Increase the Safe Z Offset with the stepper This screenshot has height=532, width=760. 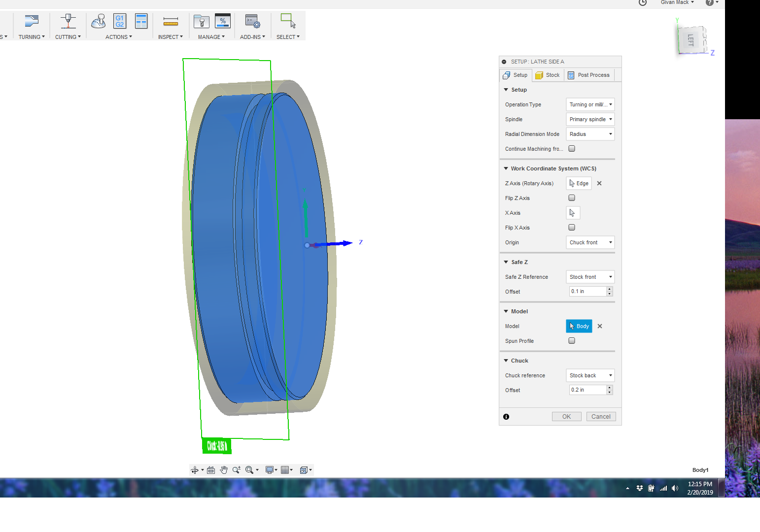pos(610,289)
